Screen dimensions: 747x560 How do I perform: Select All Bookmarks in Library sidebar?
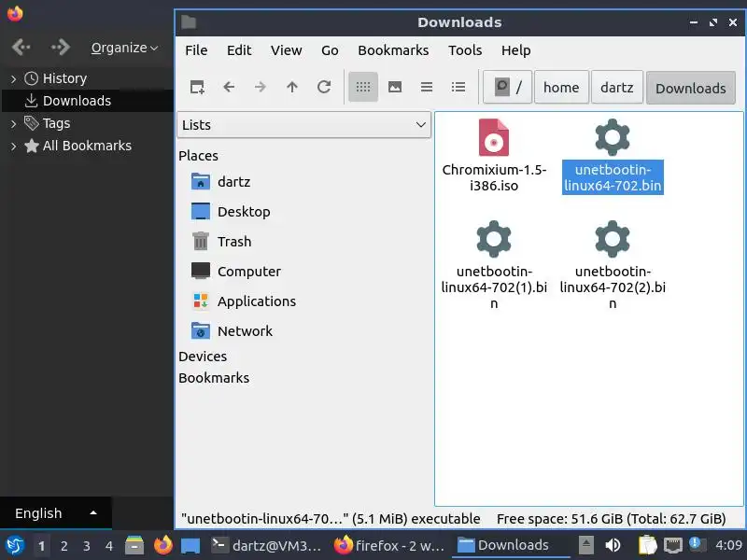click(x=78, y=146)
